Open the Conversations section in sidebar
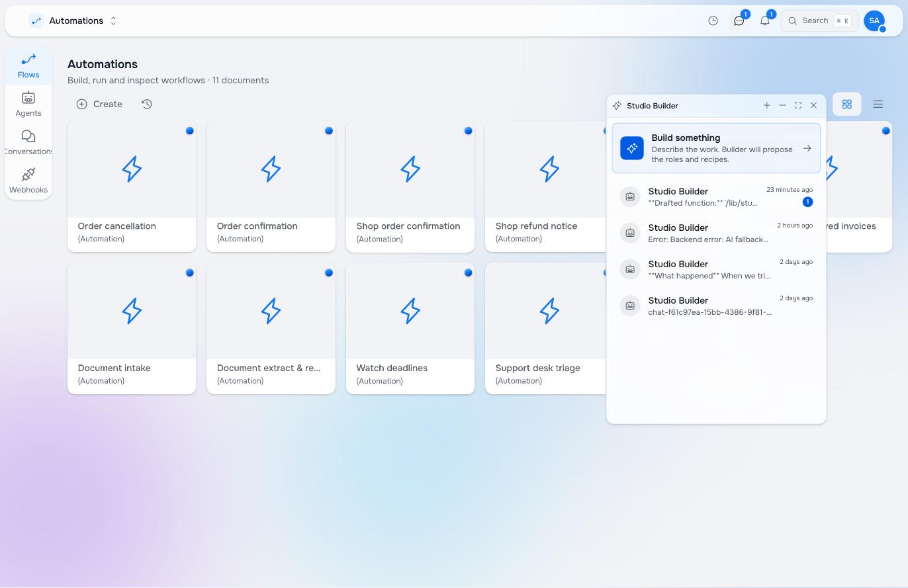Image resolution: width=908 pixels, height=588 pixels. (x=28, y=143)
